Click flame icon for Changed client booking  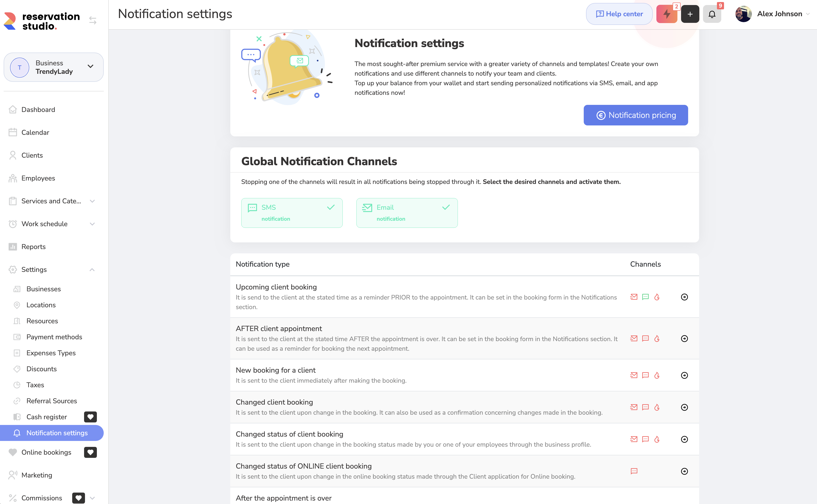(657, 407)
